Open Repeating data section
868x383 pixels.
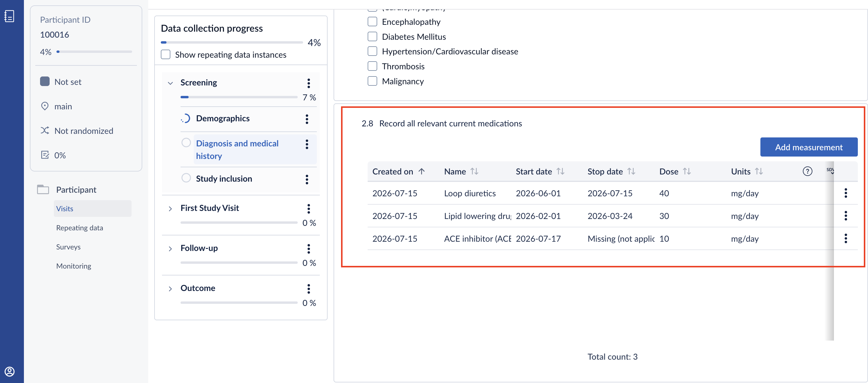tap(80, 228)
